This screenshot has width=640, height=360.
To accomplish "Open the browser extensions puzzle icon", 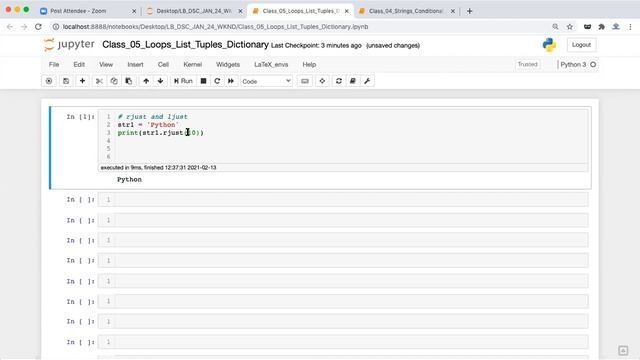I will tap(602, 27).
